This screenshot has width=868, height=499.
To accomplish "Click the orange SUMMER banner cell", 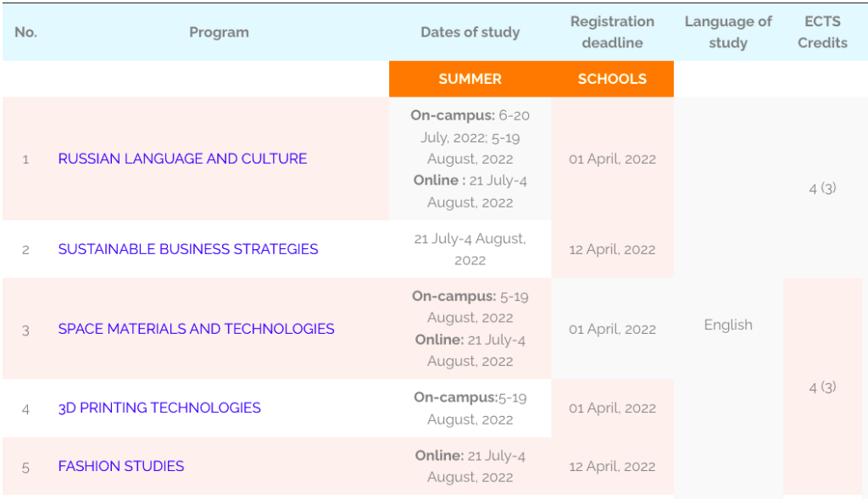I will [x=470, y=79].
